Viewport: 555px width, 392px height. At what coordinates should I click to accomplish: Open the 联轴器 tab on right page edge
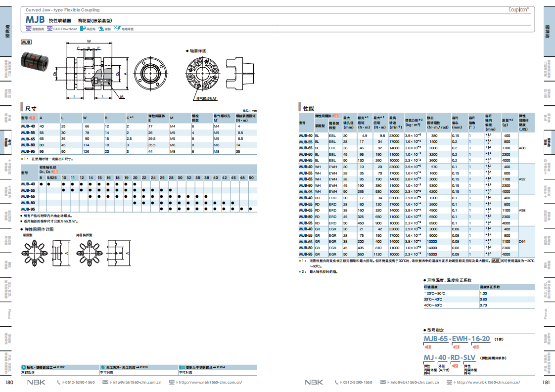[549, 31]
